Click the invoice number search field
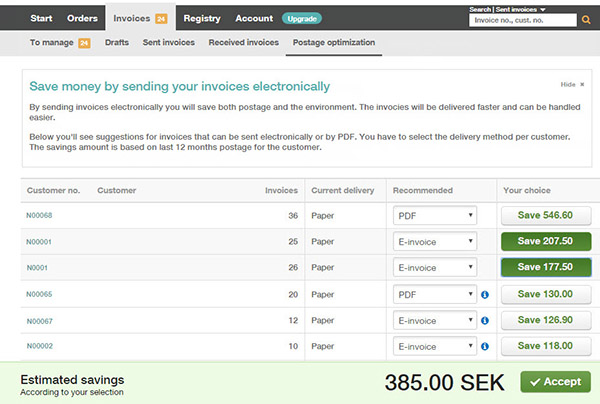 pyautogui.click(x=523, y=20)
